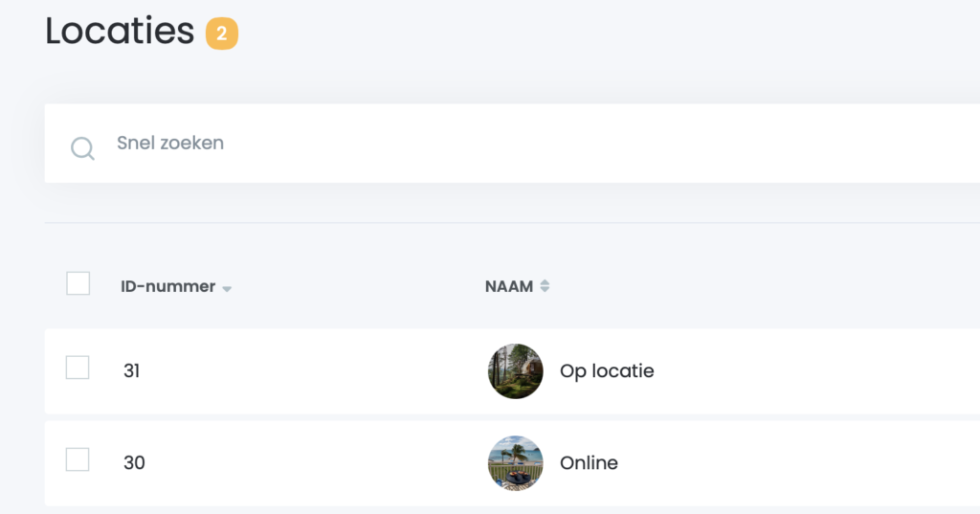Click the Locaties page heading
The width and height of the screenshot is (980, 514).
point(120,32)
